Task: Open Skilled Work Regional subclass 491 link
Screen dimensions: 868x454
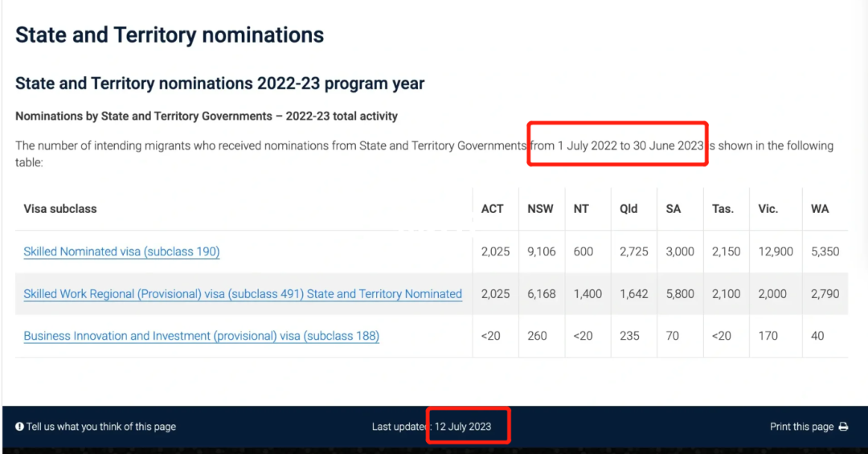Action: 243,294
